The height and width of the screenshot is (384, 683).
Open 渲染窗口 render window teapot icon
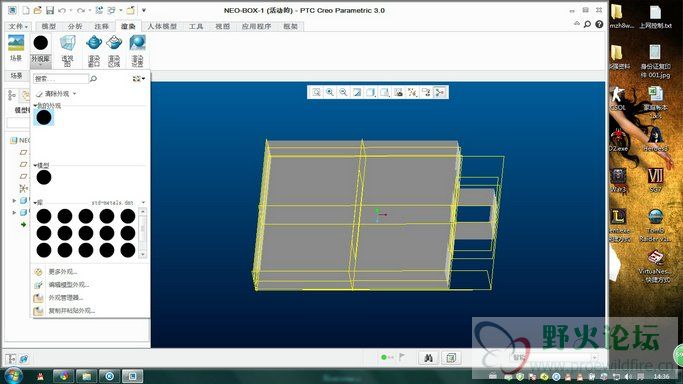[94, 51]
